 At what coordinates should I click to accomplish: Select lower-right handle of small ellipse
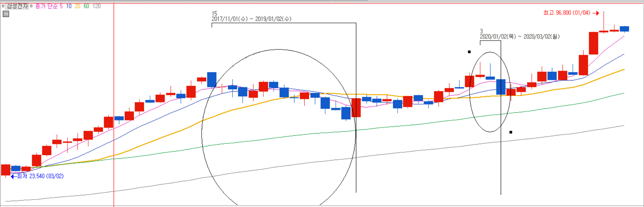pos(511,132)
